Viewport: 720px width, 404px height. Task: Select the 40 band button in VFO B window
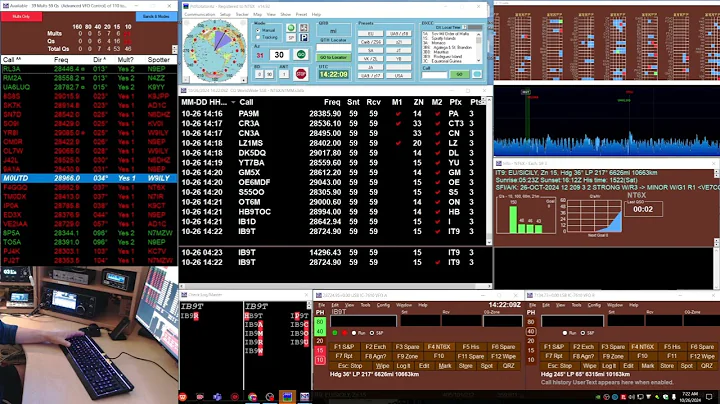pyautogui.click(x=531, y=331)
